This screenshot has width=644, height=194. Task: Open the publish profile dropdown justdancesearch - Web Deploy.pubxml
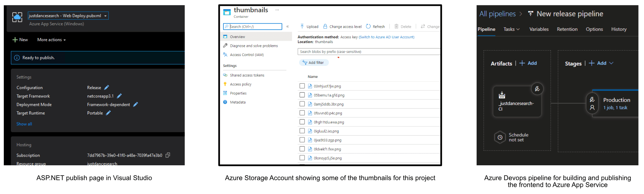[x=68, y=16]
